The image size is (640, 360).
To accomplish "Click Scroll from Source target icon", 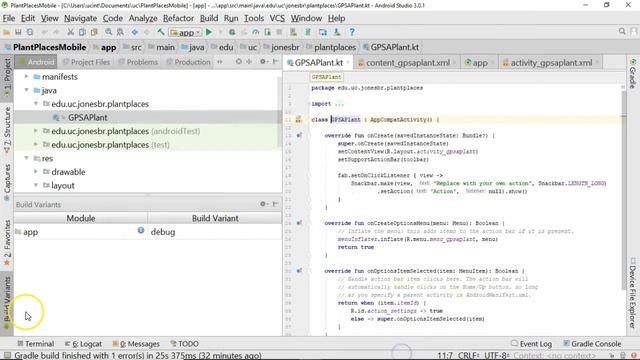I will 239,62.
